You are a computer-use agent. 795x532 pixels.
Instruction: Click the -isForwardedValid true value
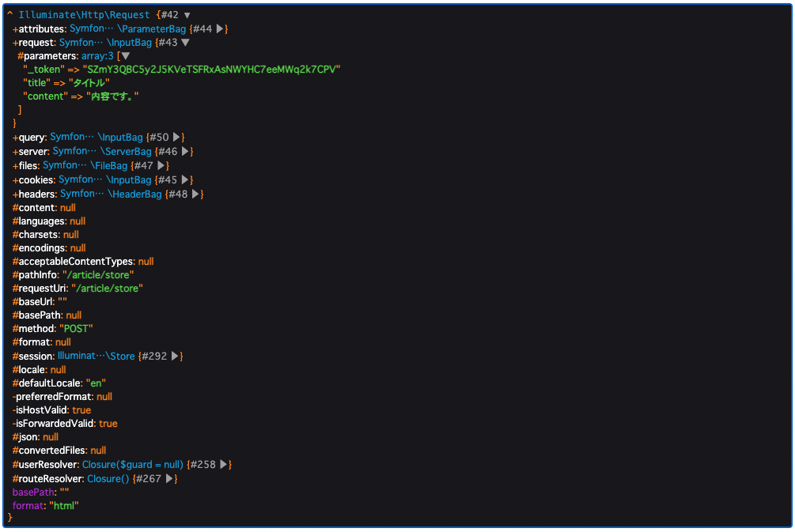coord(108,424)
